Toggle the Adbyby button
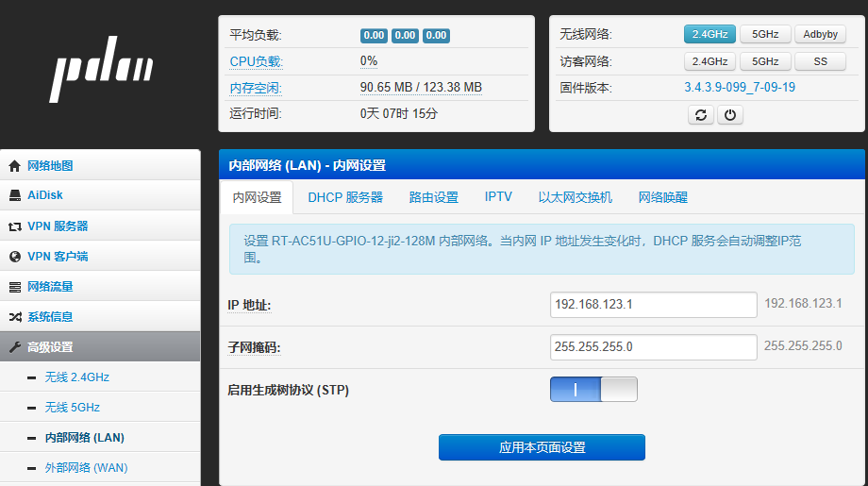This screenshot has width=868, height=486. 821,34
